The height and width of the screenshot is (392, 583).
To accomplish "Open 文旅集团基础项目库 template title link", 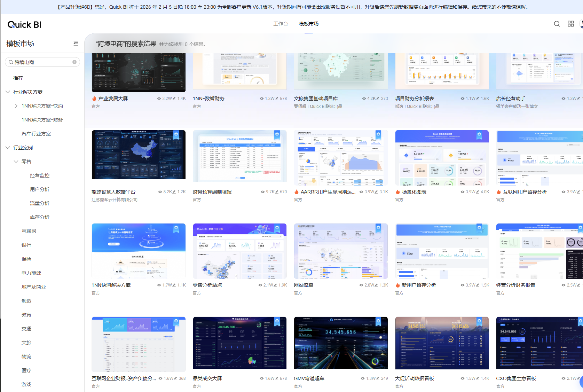I will click(316, 99).
